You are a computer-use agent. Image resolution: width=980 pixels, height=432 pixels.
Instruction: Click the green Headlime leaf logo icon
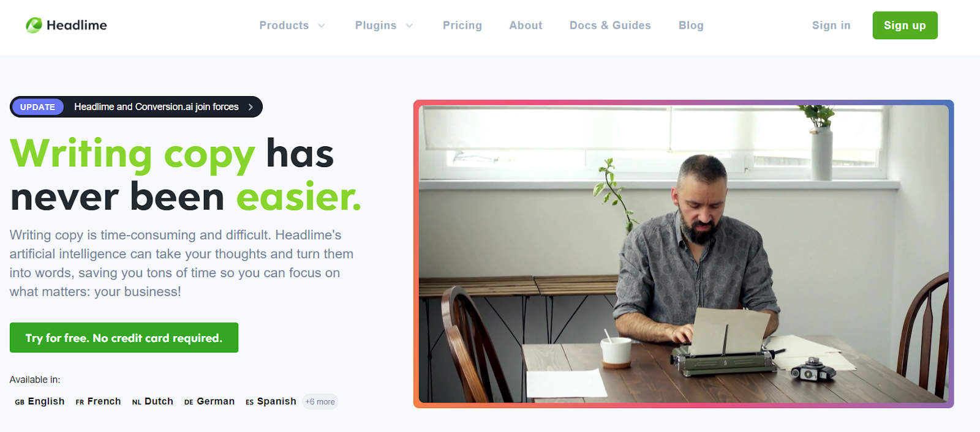[x=34, y=25]
